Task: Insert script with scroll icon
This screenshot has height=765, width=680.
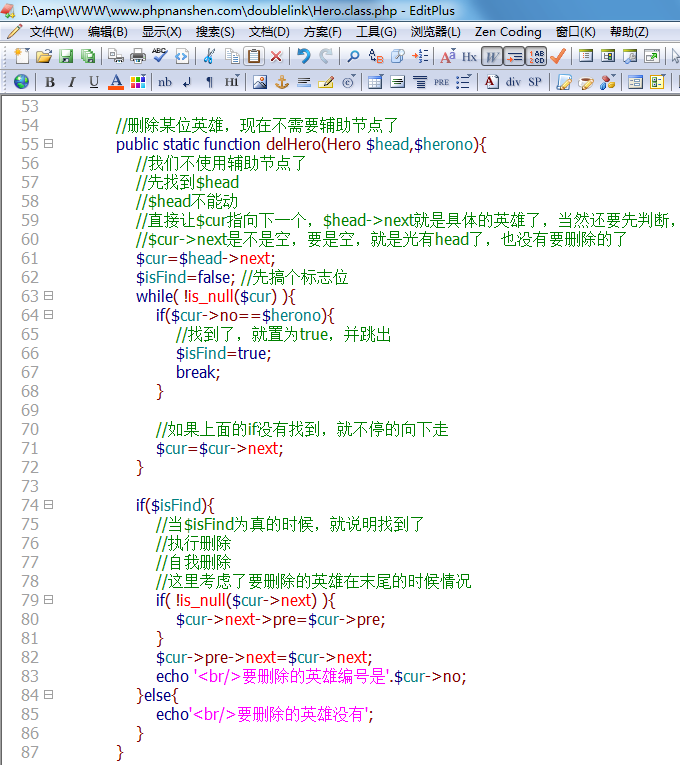Action: (x=563, y=82)
